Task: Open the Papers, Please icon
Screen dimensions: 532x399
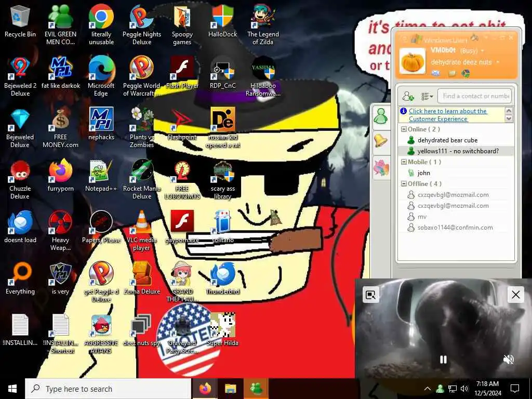Action: coord(101,228)
